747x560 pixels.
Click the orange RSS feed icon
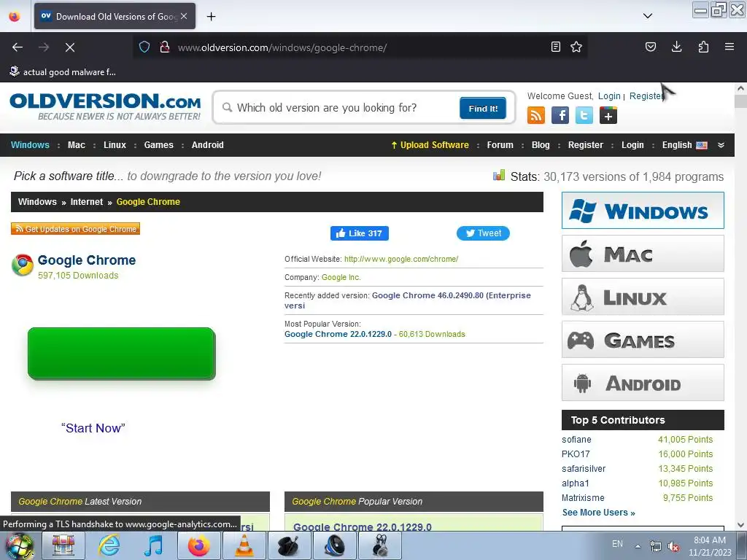click(536, 115)
